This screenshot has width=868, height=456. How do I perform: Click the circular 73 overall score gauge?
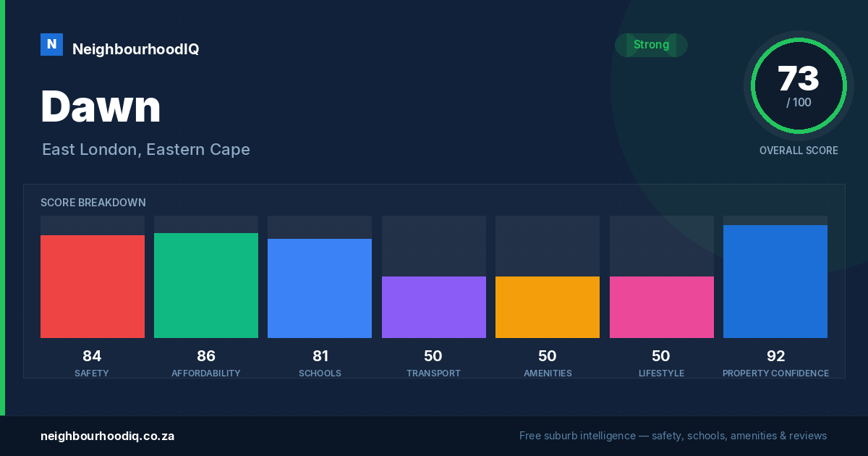click(x=799, y=86)
